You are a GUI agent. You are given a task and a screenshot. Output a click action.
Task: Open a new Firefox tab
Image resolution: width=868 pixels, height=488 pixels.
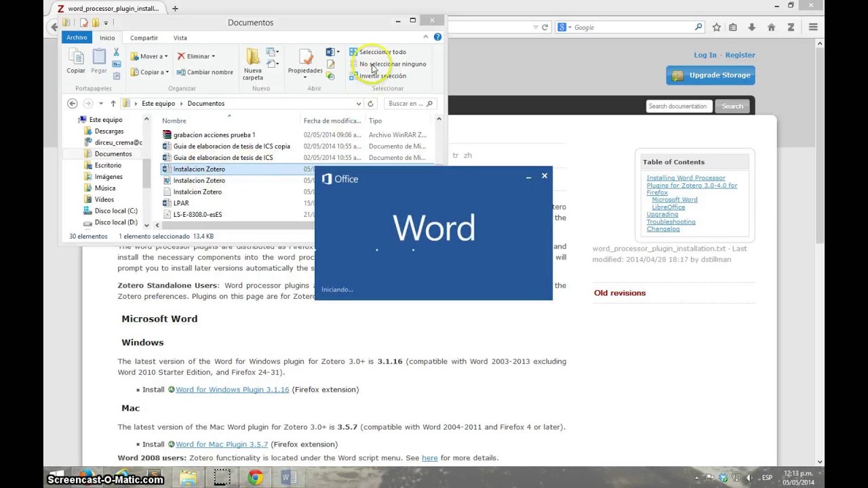click(175, 8)
